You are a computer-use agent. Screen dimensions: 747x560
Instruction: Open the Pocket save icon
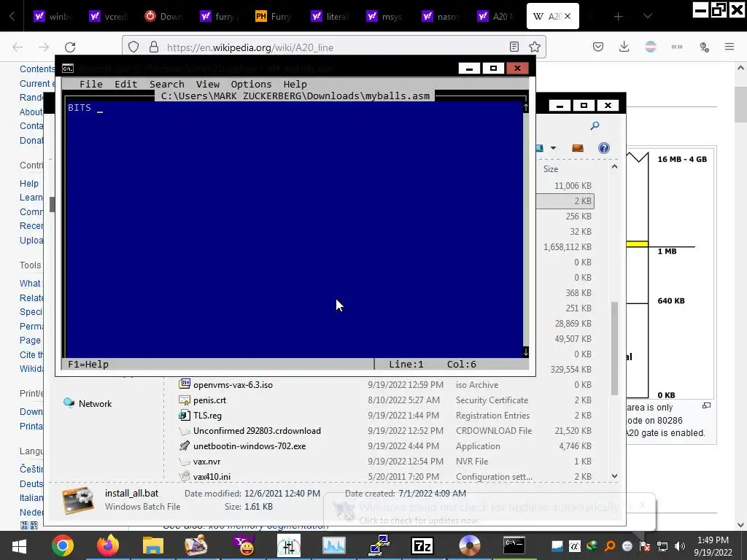(598, 47)
